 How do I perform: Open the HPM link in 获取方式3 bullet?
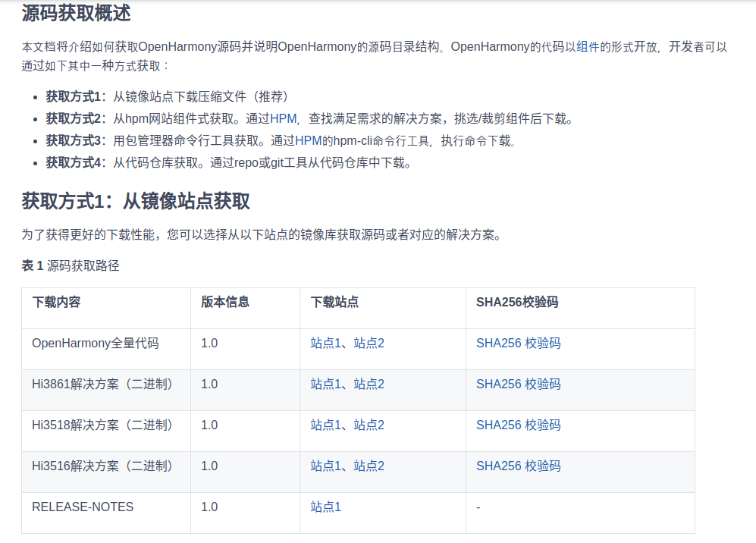[308, 141]
